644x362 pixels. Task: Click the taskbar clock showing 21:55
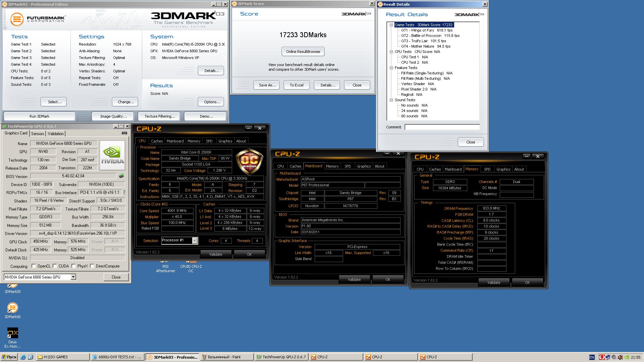pos(635,357)
